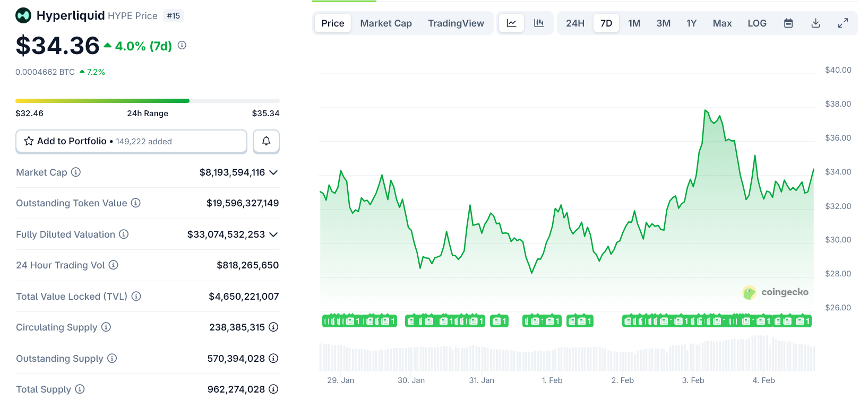This screenshot has height=400, width=868.
Task: Click Market Cap info icon
Action: coord(76,172)
